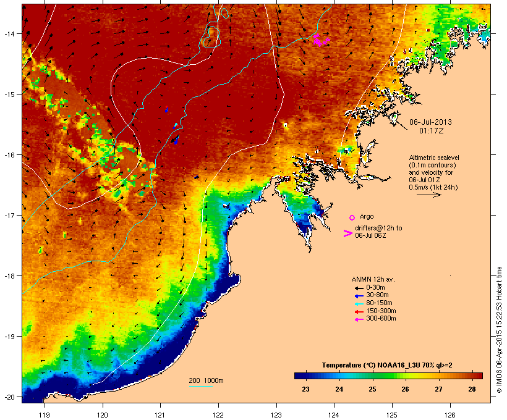The image size is (507, 420).
Task: Click the '0-30m' depth label
Action: click(x=375, y=288)
